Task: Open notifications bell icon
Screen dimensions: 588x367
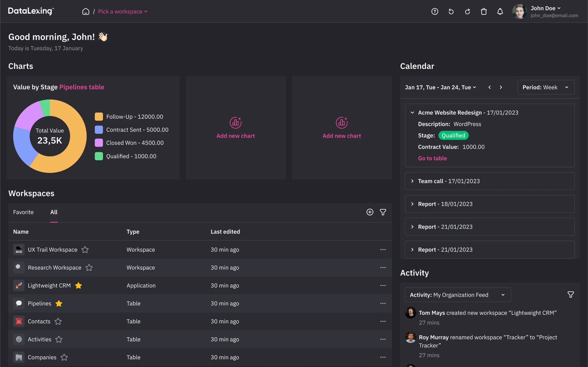Action: pos(500,11)
